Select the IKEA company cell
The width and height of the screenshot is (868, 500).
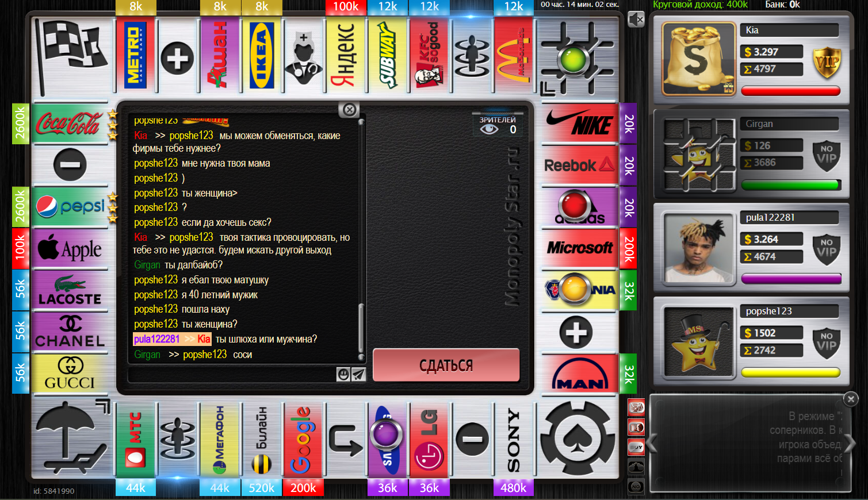pos(262,55)
